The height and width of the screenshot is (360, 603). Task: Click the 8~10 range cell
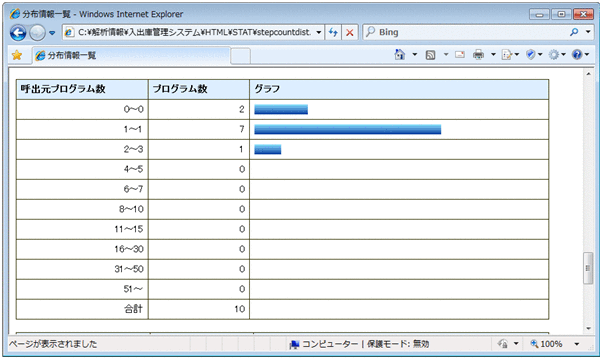coord(82,209)
